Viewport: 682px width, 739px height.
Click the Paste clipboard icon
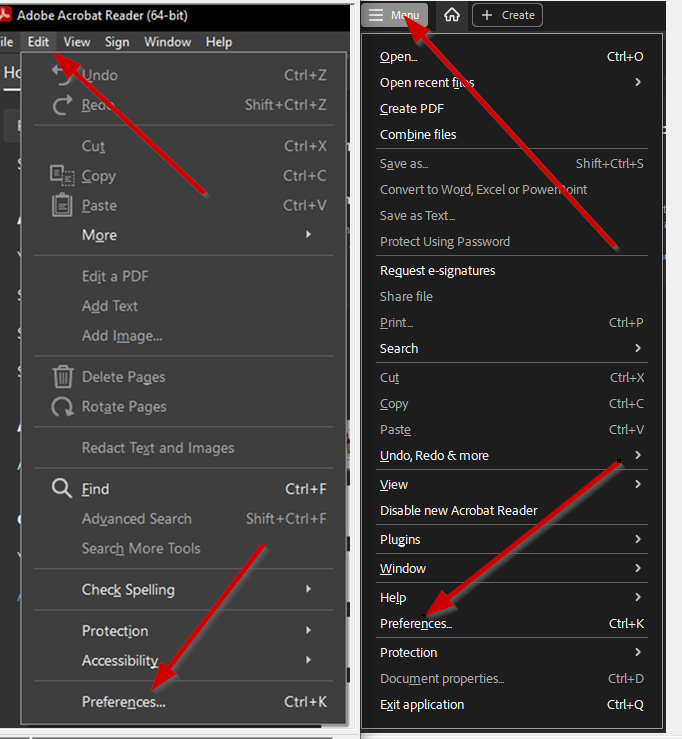coord(63,205)
